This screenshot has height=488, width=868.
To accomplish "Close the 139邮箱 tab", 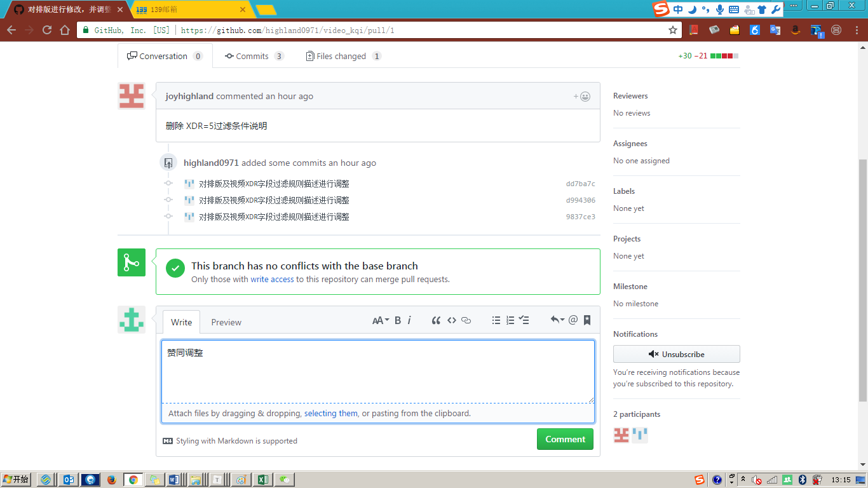I will click(x=243, y=10).
